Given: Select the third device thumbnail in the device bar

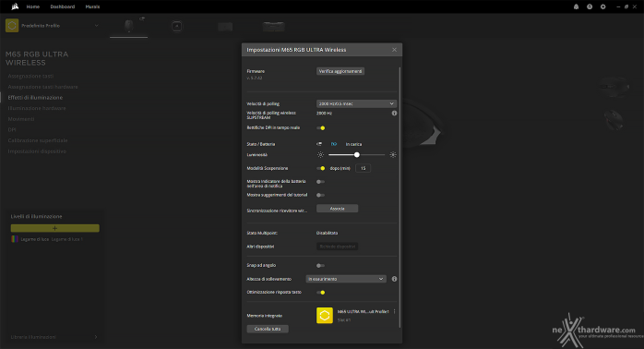Looking at the screenshot, I should pyautogui.click(x=225, y=27).
